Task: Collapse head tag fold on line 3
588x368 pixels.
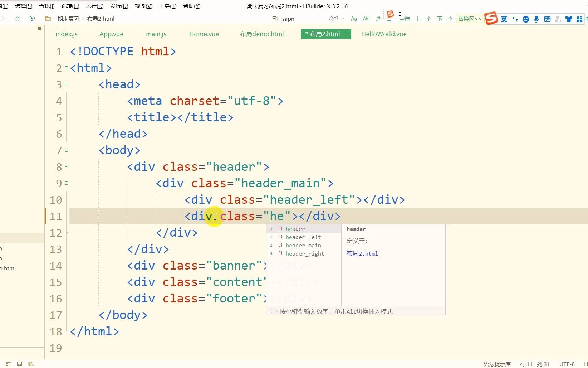Action: click(x=66, y=84)
